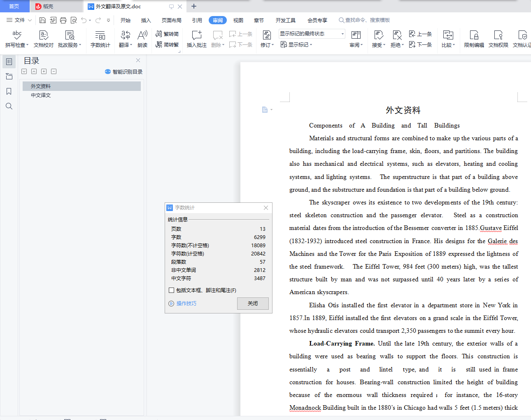Open the 翻译 translate tool
Viewport: 531px width, 420px height.
(125, 39)
